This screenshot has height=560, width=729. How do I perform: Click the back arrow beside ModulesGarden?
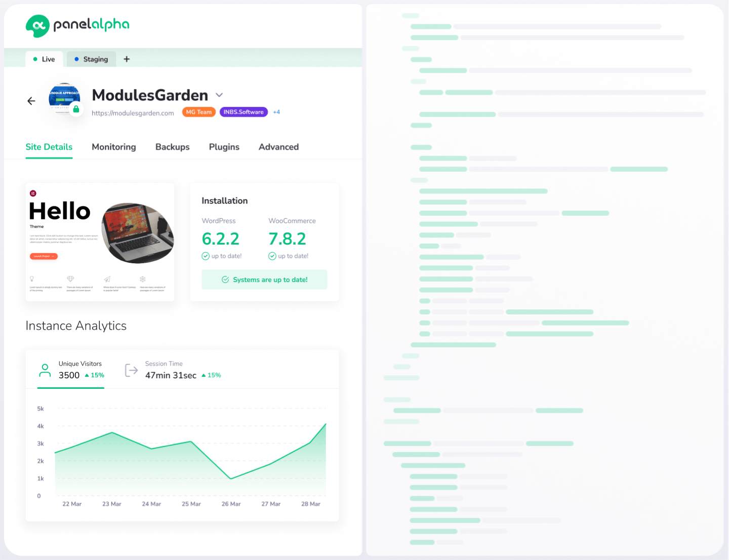click(x=31, y=101)
